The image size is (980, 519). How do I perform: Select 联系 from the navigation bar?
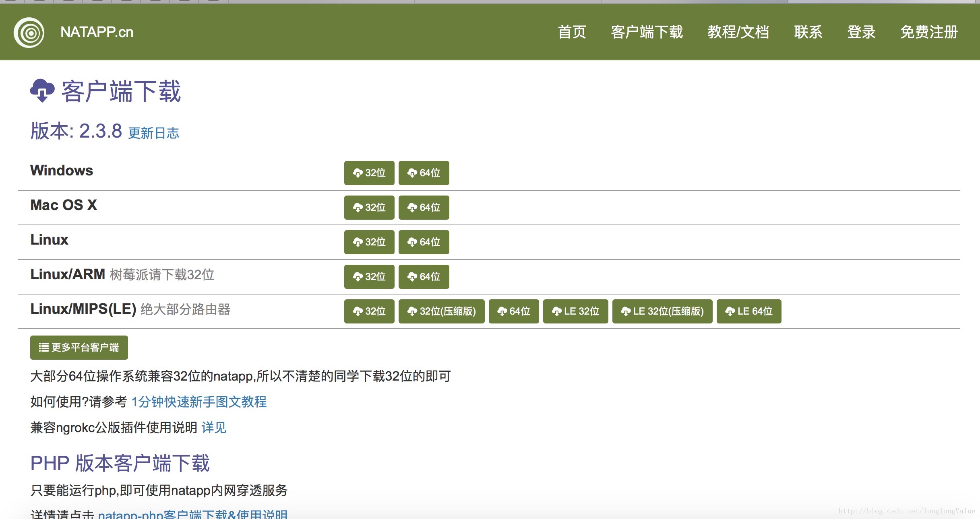(x=808, y=32)
